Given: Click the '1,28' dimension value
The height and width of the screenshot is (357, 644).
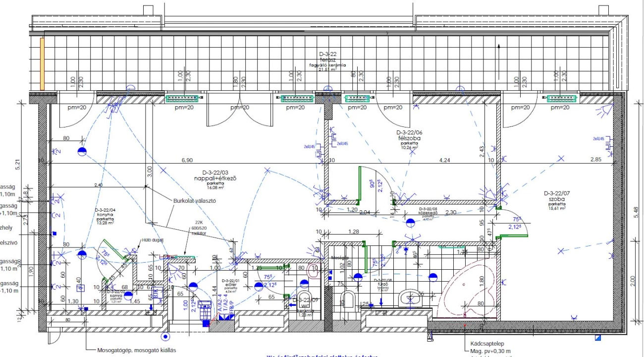Looking at the screenshot, I should pos(354,232).
